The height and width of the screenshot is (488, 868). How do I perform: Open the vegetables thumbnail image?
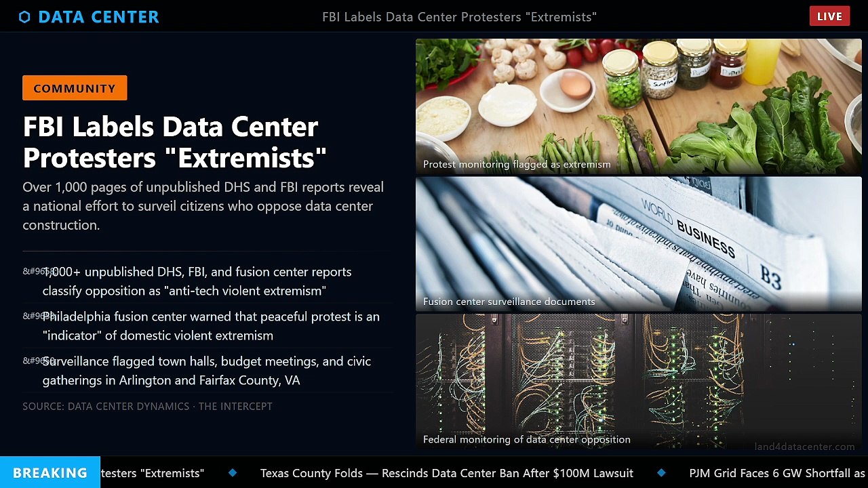coord(639,106)
